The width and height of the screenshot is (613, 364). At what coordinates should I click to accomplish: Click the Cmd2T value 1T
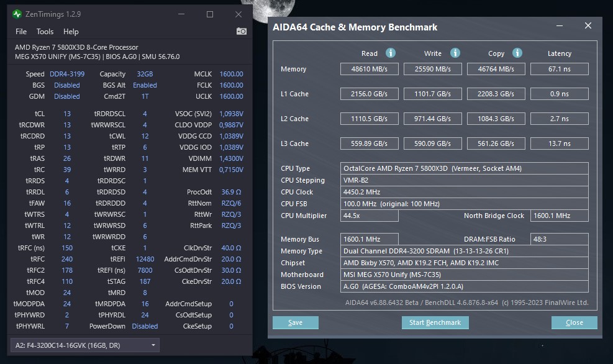tap(145, 96)
